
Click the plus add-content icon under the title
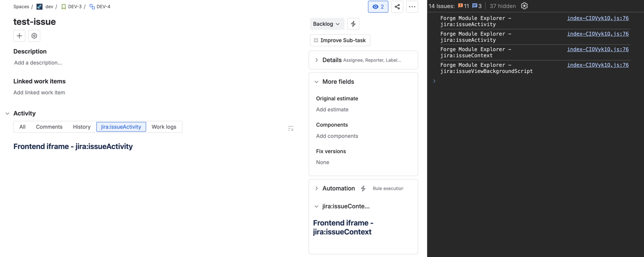pos(19,36)
